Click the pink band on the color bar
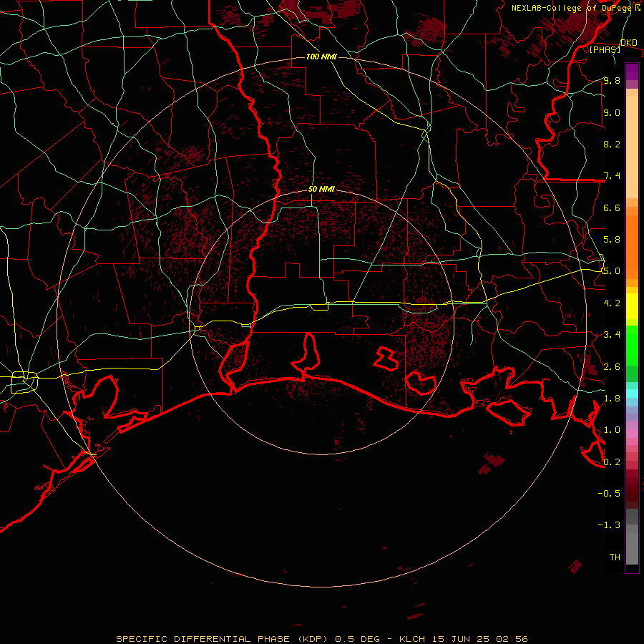644x644 pixels. [x=632, y=434]
